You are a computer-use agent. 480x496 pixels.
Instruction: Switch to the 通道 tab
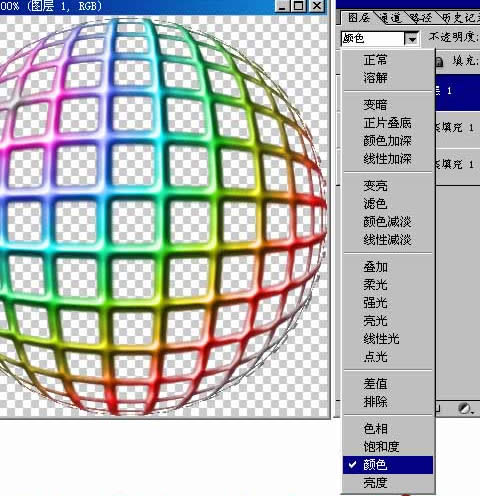[x=391, y=18]
